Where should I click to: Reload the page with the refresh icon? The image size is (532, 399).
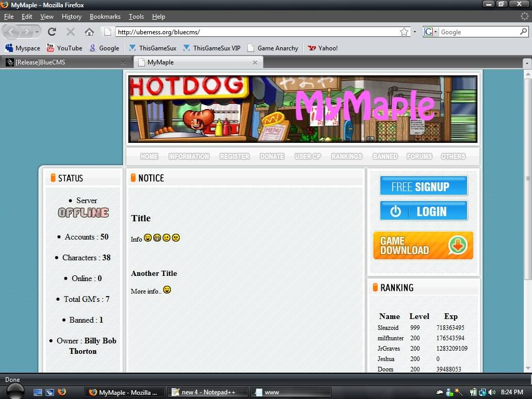point(51,32)
